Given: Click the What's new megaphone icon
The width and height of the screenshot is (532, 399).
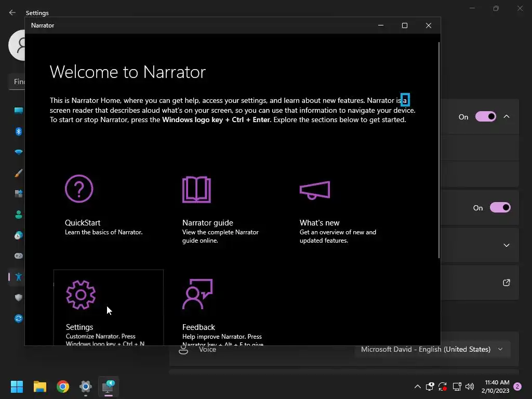Looking at the screenshot, I should (x=315, y=190).
